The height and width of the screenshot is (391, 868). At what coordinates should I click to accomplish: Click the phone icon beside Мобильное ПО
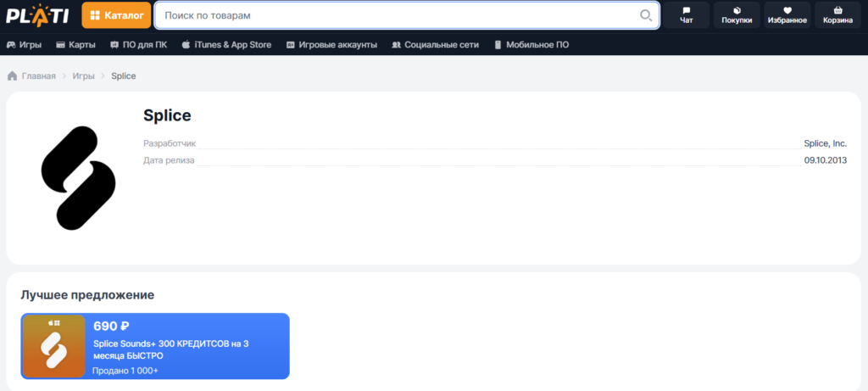click(x=498, y=45)
